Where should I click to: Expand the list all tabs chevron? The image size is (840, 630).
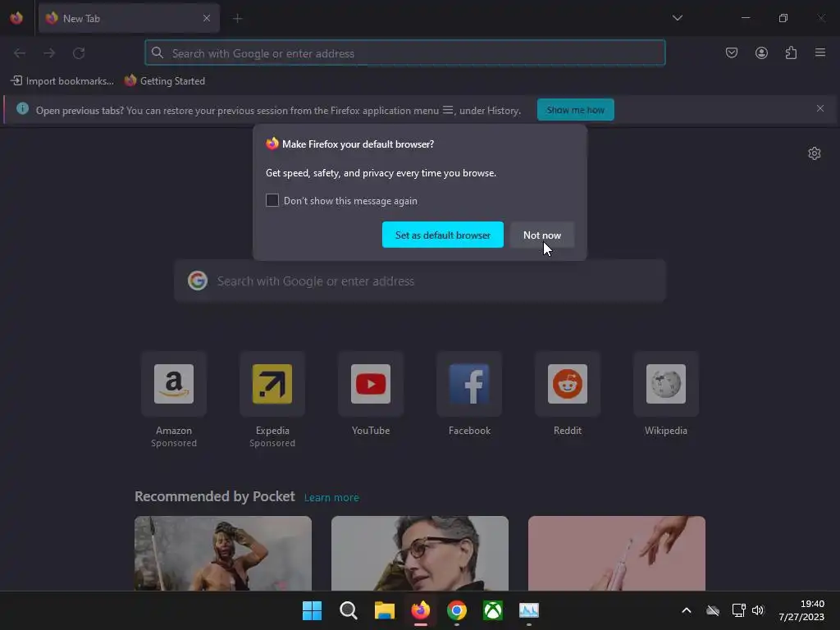click(677, 18)
